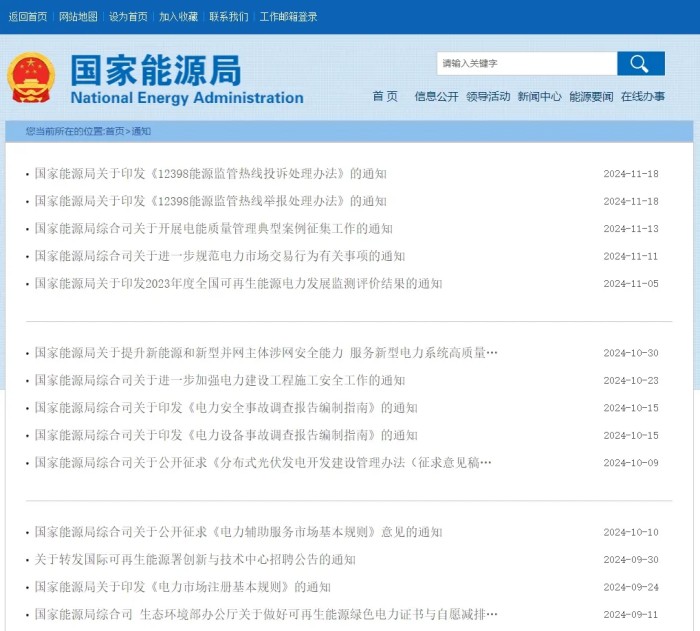Click 联系我们 top link

click(229, 17)
